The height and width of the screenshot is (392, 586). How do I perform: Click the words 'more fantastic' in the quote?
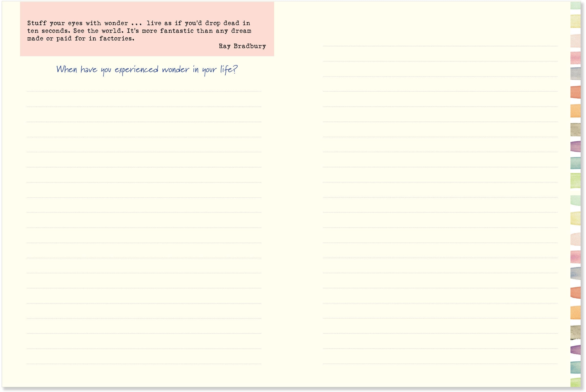[x=168, y=31]
